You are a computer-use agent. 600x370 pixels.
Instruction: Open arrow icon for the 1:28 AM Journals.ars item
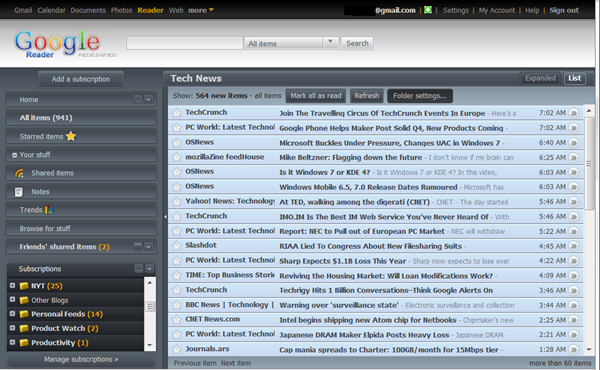tap(574, 349)
